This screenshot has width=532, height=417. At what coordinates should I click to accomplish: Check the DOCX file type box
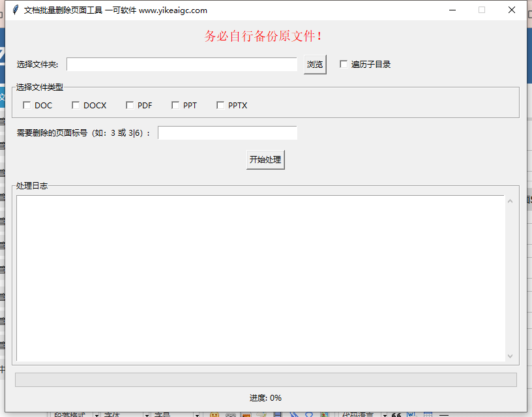click(76, 105)
